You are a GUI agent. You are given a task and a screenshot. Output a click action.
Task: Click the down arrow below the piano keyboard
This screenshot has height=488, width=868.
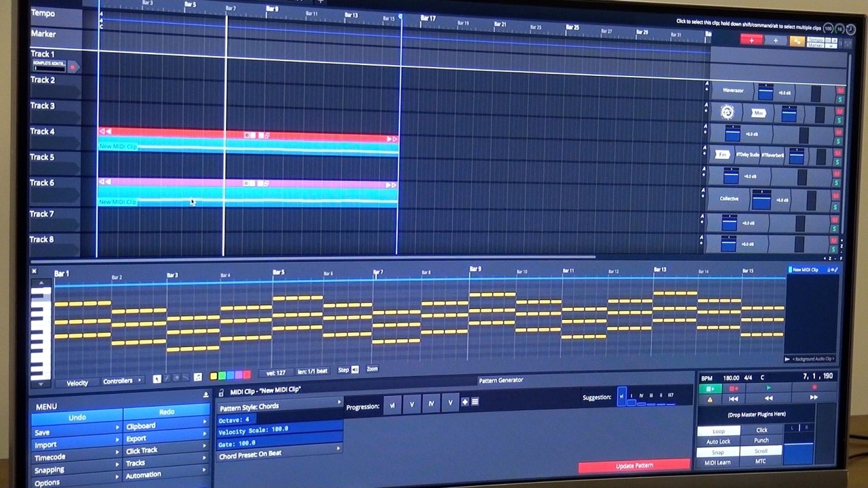tap(41, 384)
